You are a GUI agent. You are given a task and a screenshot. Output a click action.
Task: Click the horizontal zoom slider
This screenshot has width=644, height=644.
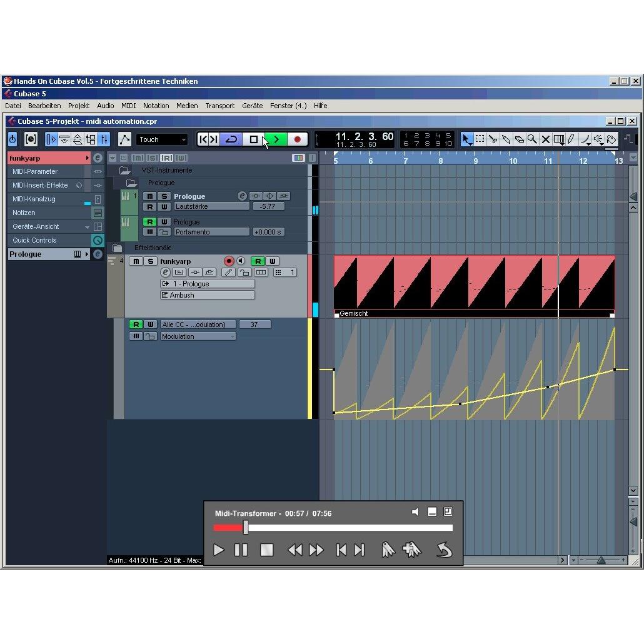(x=601, y=560)
